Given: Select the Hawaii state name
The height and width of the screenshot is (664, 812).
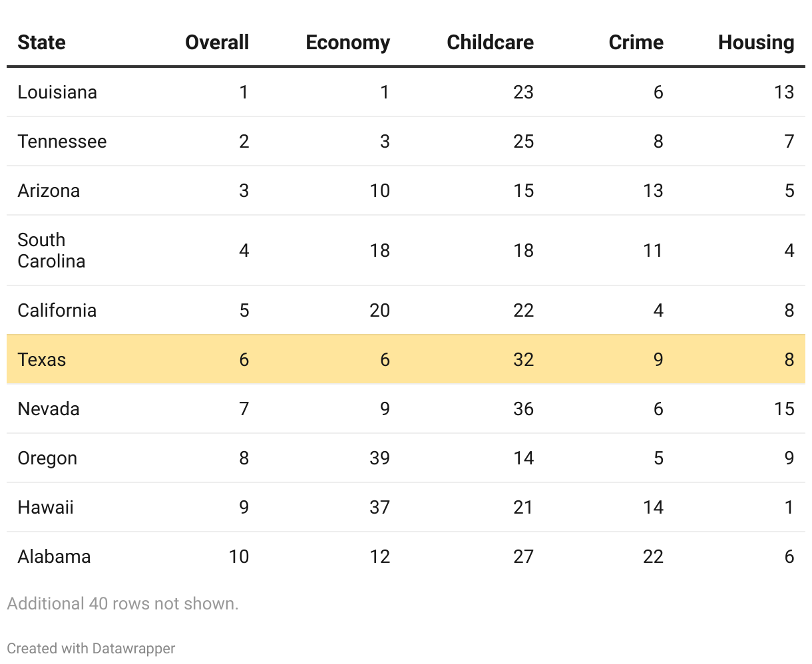Looking at the screenshot, I should pyautogui.click(x=45, y=507).
